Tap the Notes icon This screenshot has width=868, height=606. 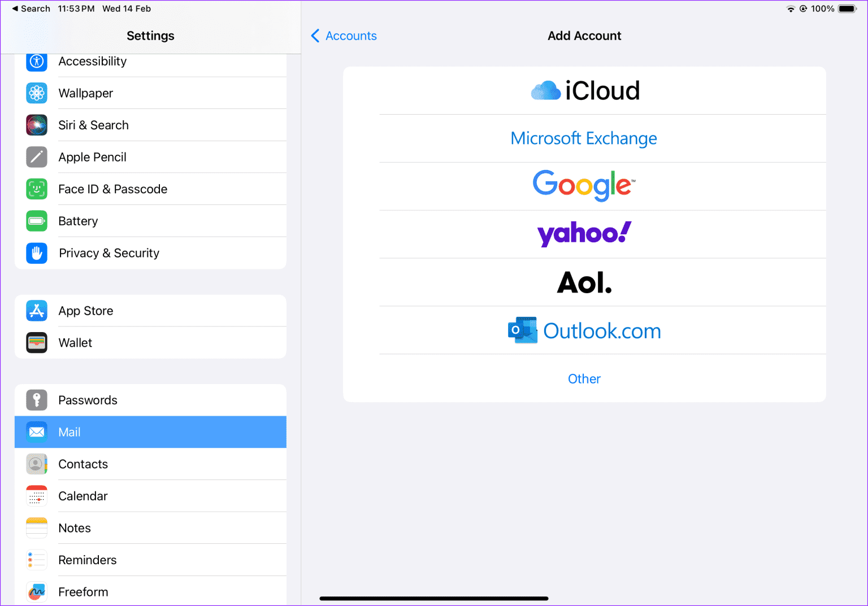tap(37, 528)
